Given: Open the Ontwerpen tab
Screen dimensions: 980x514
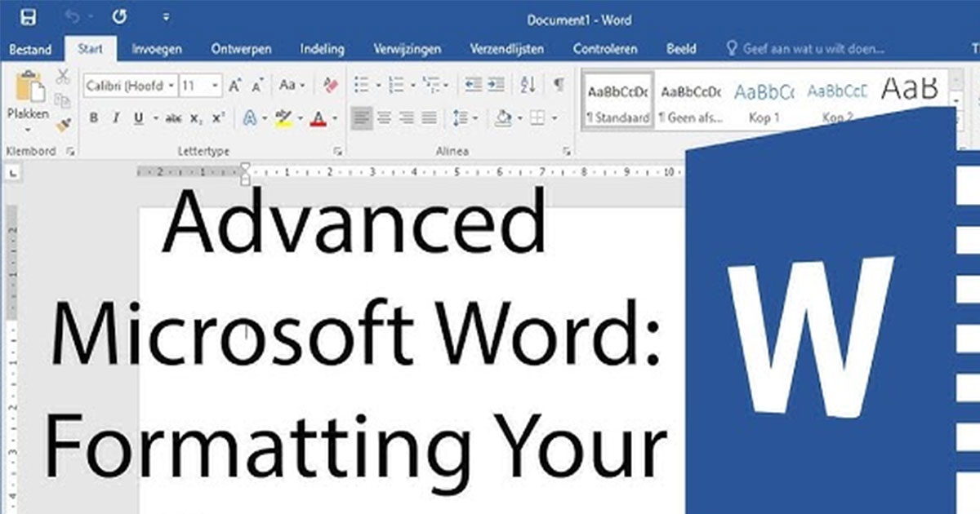Looking at the screenshot, I should click(241, 49).
